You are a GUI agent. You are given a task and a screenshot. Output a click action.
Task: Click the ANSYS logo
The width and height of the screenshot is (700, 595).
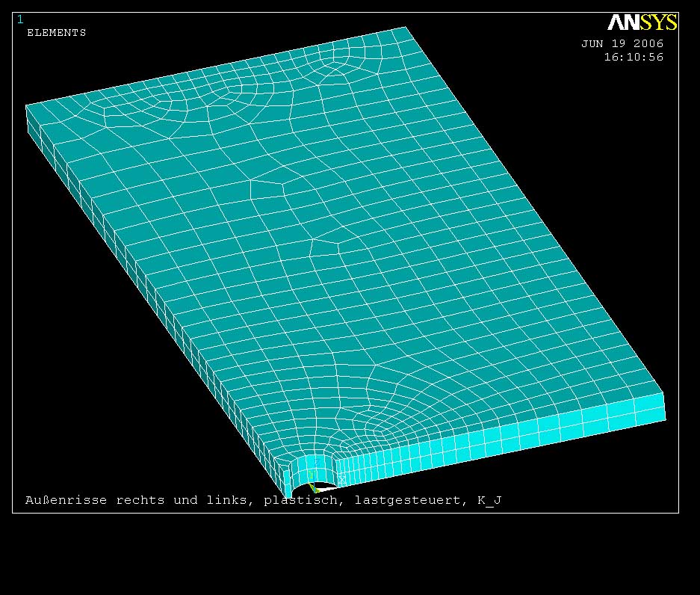642,22
